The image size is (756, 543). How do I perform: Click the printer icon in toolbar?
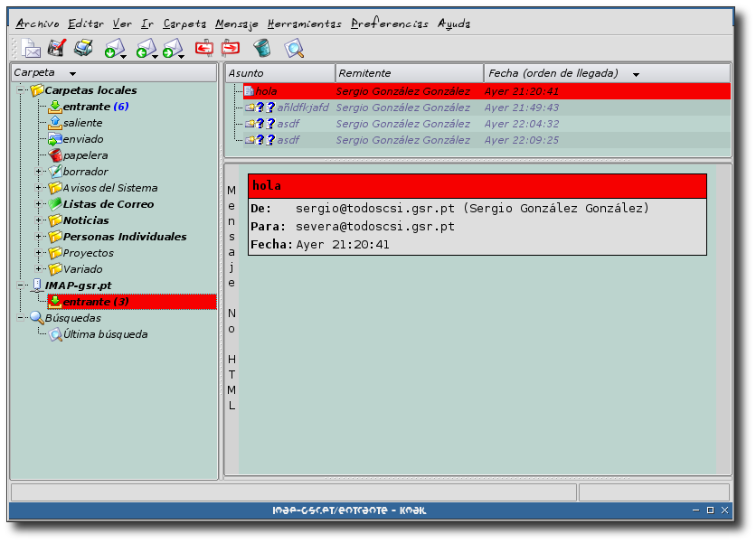pos(83,49)
